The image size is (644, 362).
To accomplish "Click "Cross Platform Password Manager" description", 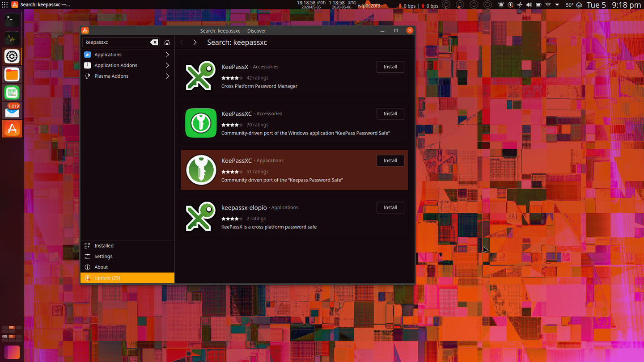I will [x=259, y=86].
